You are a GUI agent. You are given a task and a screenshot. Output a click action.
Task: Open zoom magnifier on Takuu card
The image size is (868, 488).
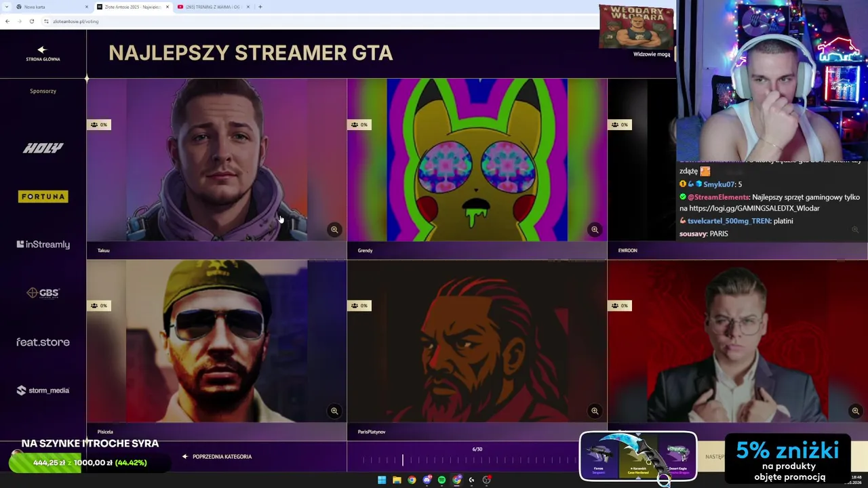point(334,230)
